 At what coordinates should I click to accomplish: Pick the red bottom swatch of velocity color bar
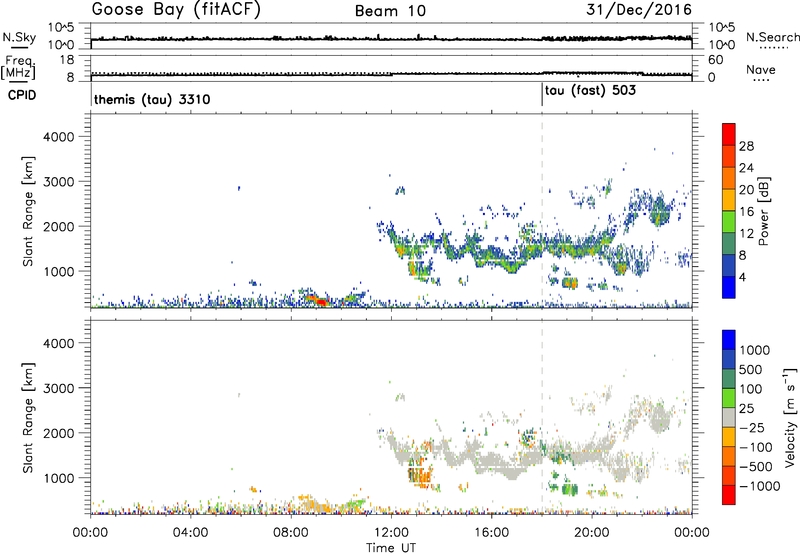pos(729,495)
